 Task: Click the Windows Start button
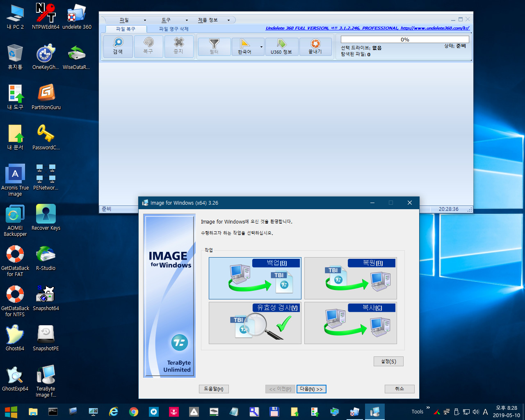pyautogui.click(x=11, y=412)
